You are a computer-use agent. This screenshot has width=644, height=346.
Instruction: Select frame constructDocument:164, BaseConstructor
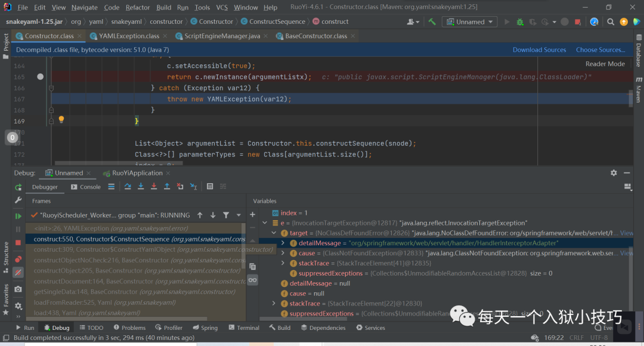(x=135, y=282)
